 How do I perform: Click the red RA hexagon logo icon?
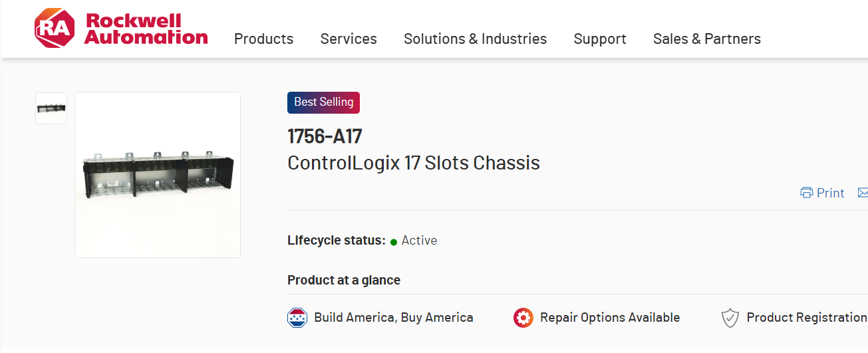(55, 29)
